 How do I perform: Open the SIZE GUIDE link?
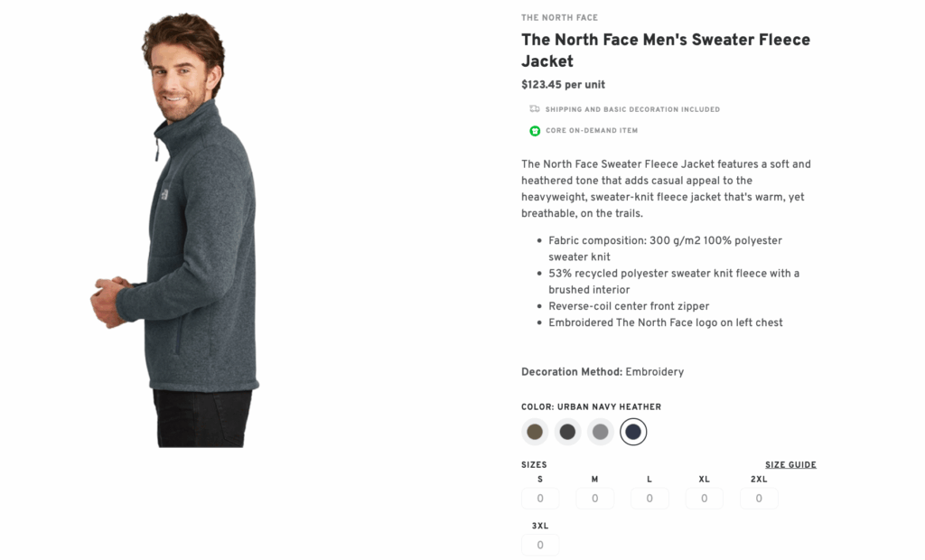tap(790, 464)
